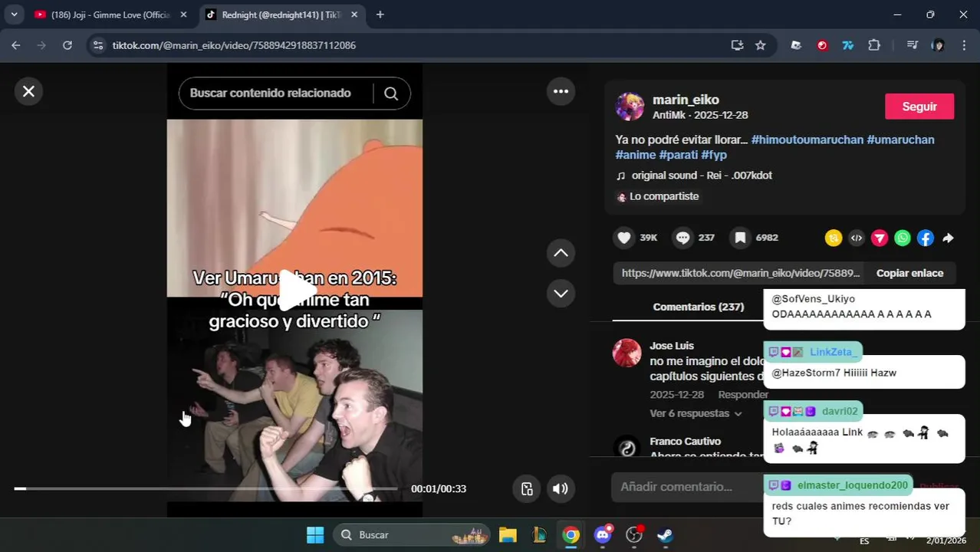Image resolution: width=980 pixels, height=552 pixels.
Task: Close the Joji YouTube tab
Action: 183,15
